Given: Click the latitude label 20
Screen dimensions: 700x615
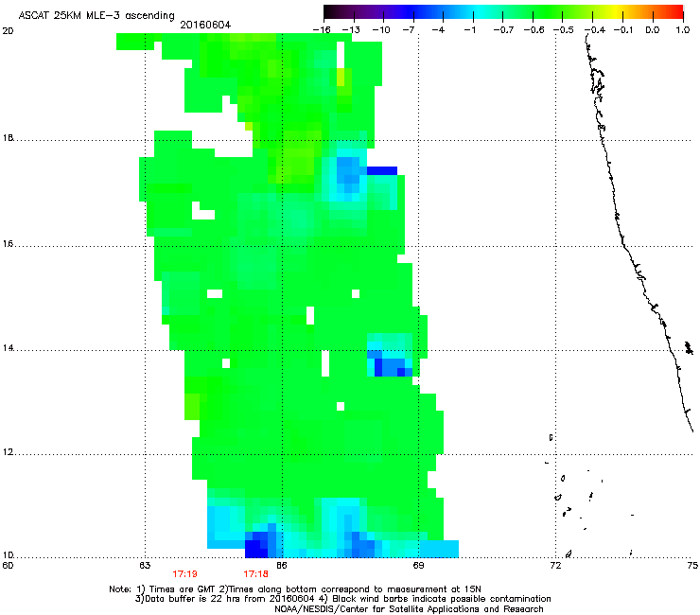Looking at the screenshot, I should pos(8,31).
